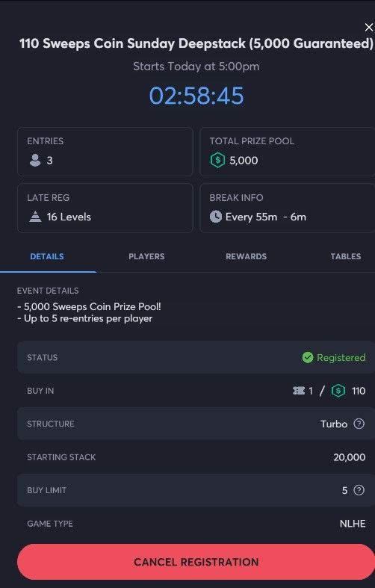Click the green Registered checkmark icon
Viewport: 375px width, 588px height.
[x=308, y=357]
